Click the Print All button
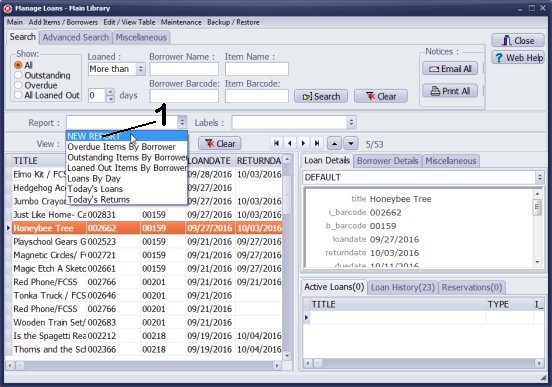Image resolution: width=552 pixels, height=387 pixels. pos(450,91)
